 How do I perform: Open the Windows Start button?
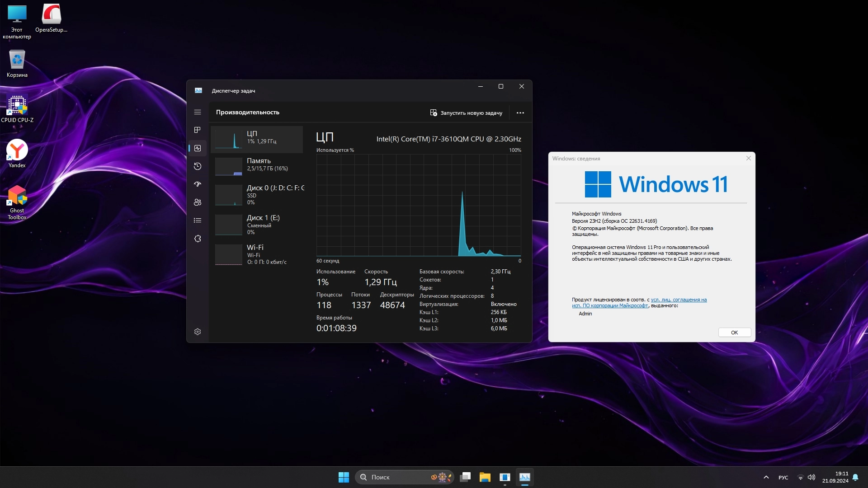click(x=344, y=477)
